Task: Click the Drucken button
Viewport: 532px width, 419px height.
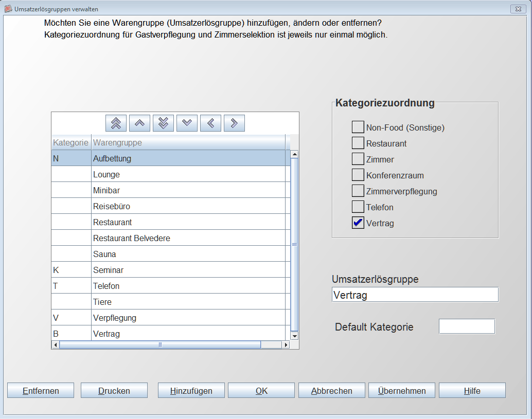Action: click(x=114, y=391)
